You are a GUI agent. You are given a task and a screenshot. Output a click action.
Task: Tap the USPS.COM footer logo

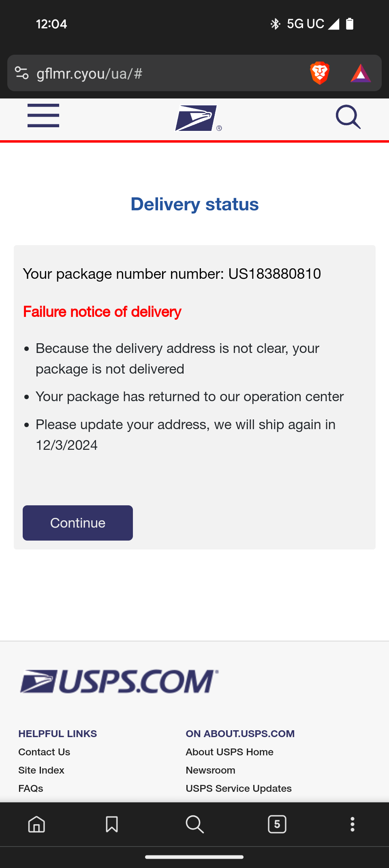coord(120,681)
